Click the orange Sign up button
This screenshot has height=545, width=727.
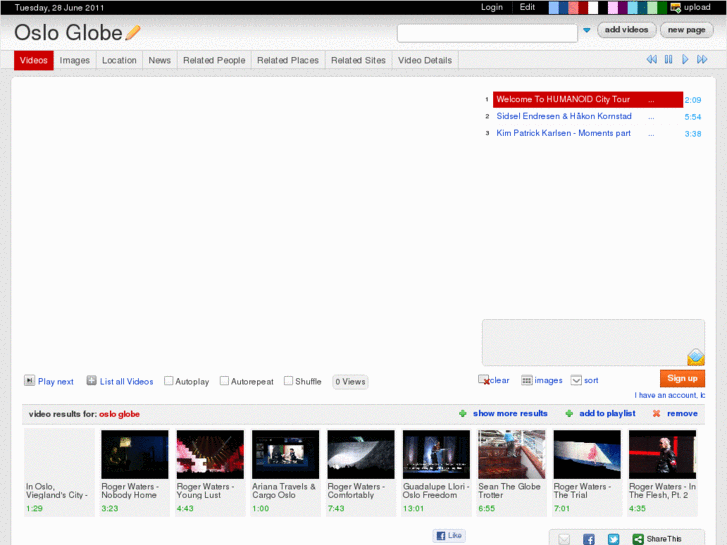pyautogui.click(x=682, y=378)
